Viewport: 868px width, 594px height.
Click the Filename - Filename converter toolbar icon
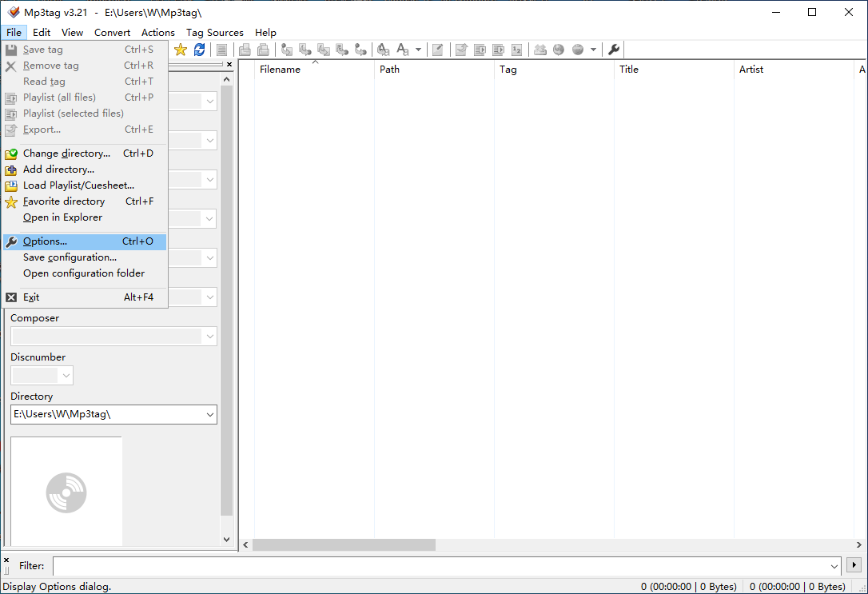click(x=324, y=50)
